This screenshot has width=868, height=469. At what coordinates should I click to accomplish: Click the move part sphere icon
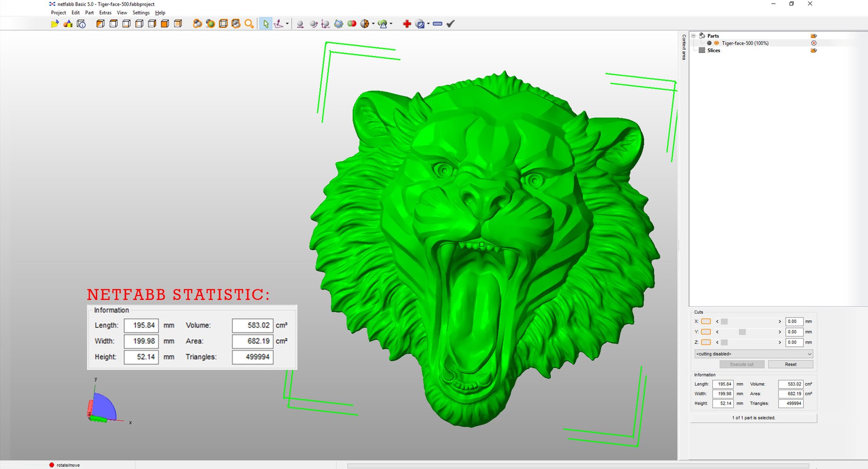[x=300, y=24]
